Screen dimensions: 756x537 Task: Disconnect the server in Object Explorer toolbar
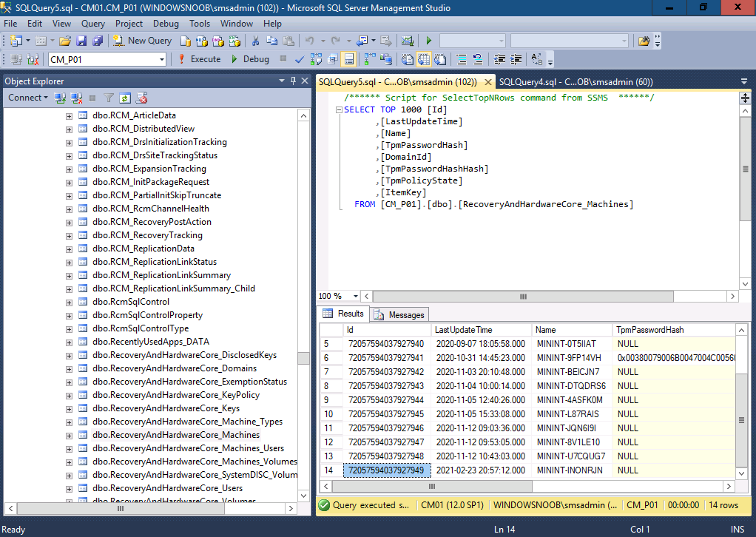pos(76,98)
